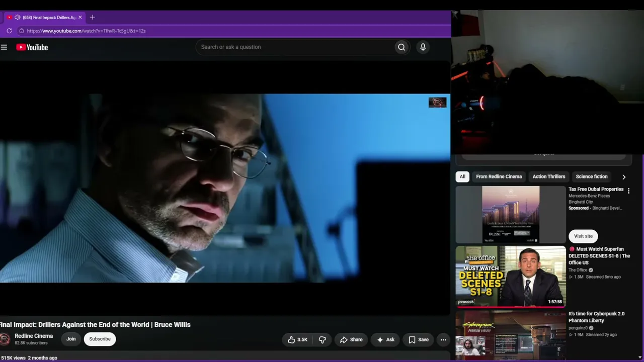Open the YouTube guide hamburger menu

tap(4, 47)
